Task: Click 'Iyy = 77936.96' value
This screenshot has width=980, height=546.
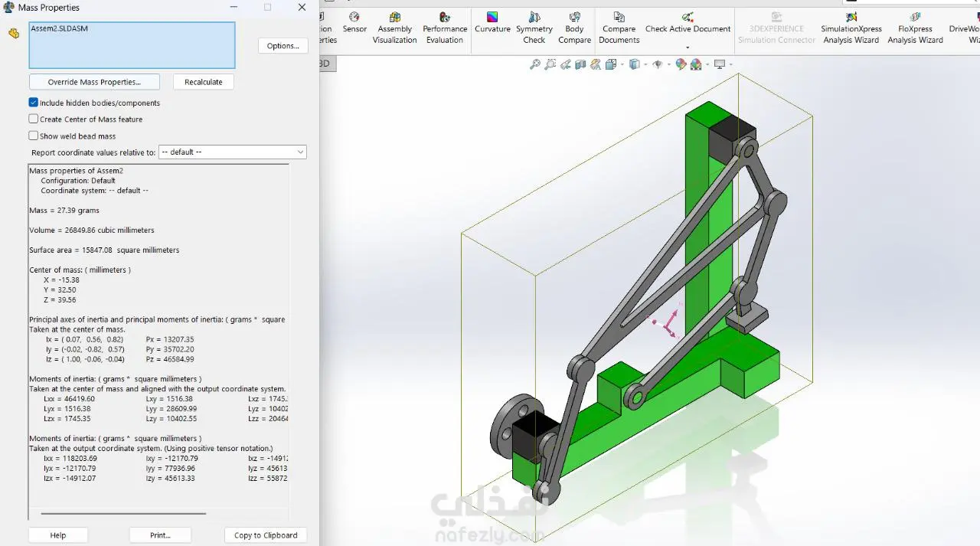Action: pyautogui.click(x=170, y=469)
